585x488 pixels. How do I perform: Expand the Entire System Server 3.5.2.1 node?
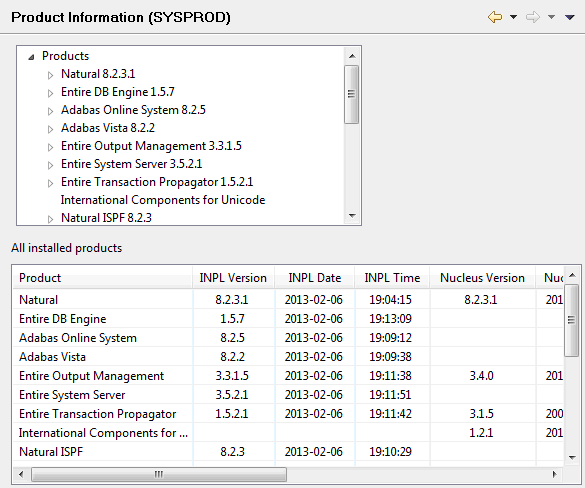click(x=50, y=165)
